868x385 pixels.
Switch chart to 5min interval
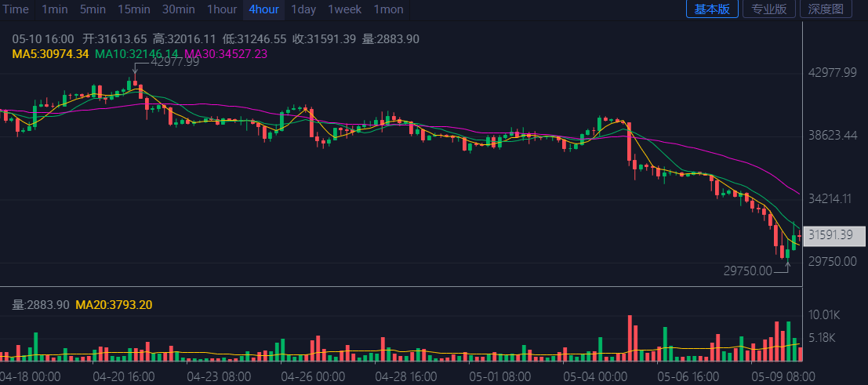[93, 9]
